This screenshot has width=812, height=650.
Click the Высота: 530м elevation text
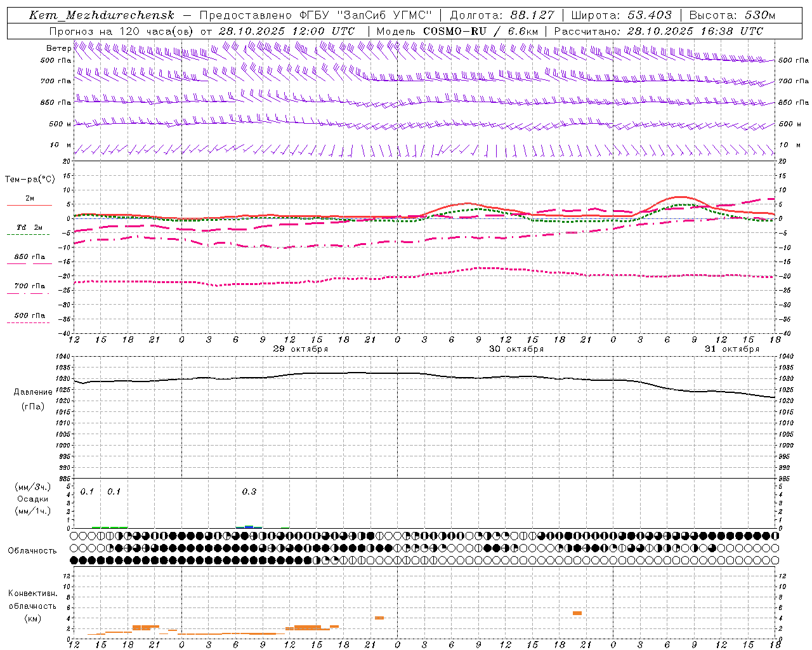coord(732,15)
